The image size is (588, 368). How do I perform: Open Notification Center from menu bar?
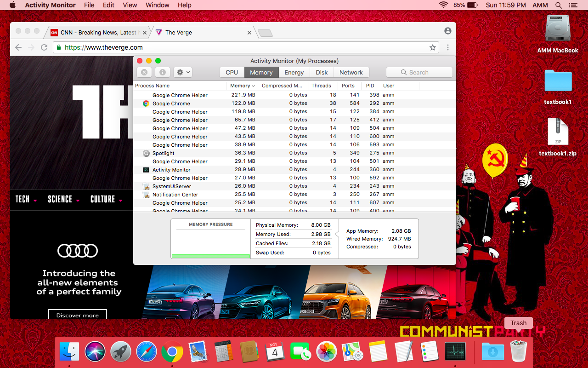(x=572, y=5)
